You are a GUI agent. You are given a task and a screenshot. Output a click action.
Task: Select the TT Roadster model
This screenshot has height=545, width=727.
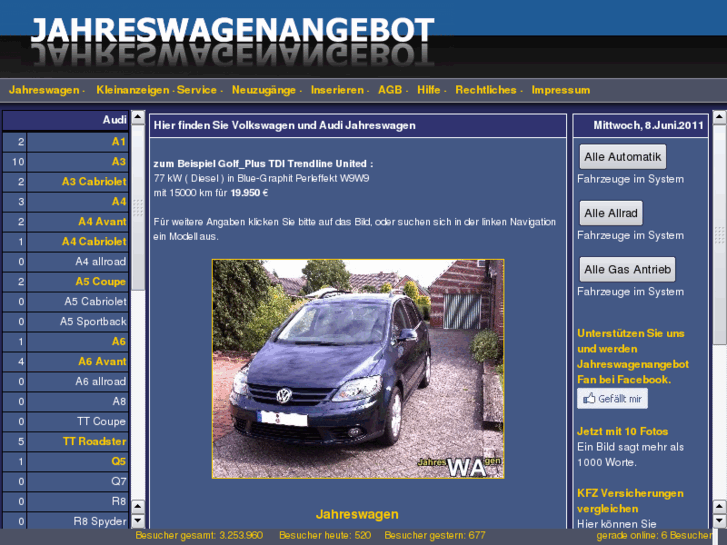[95, 441]
